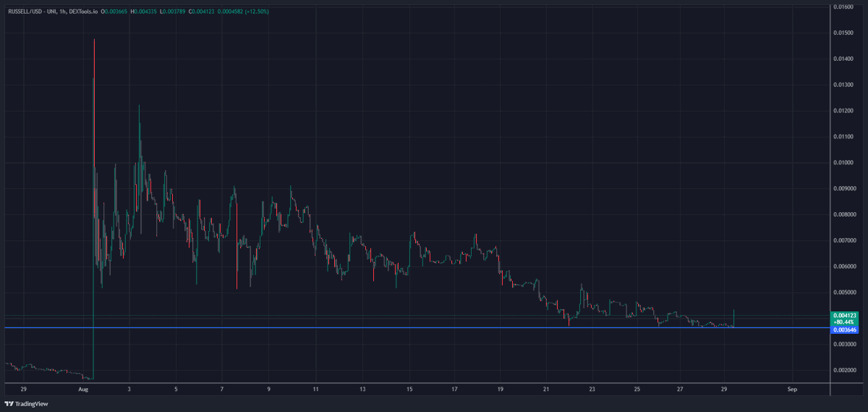The width and height of the screenshot is (868, 412).
Task: Click the 19 date label on time axis
Action: [501, 389]
